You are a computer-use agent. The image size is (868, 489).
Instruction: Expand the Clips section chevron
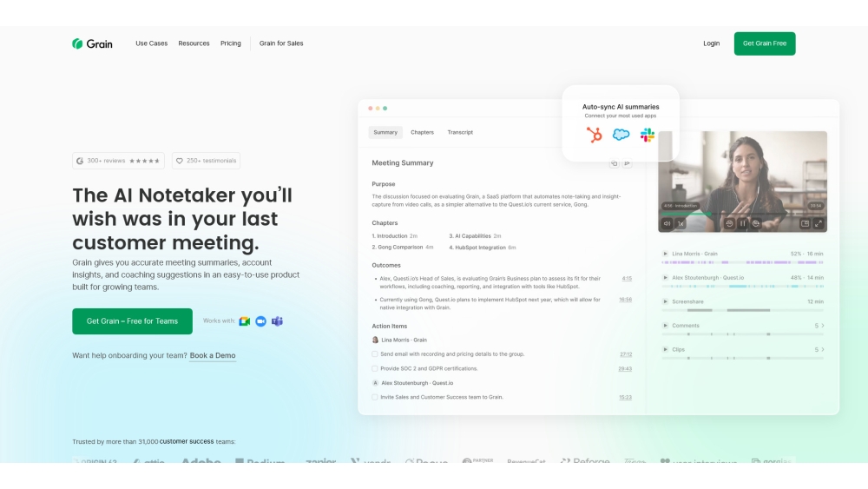coord(823,349)
